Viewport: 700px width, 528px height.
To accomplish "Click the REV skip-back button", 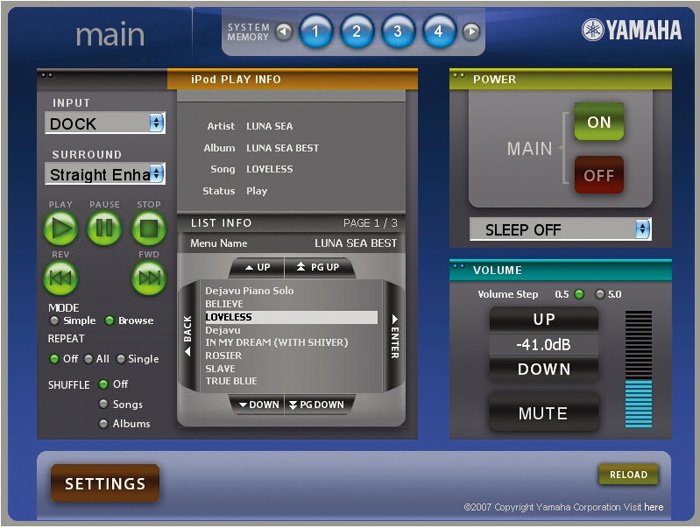I will click(61, 278).
